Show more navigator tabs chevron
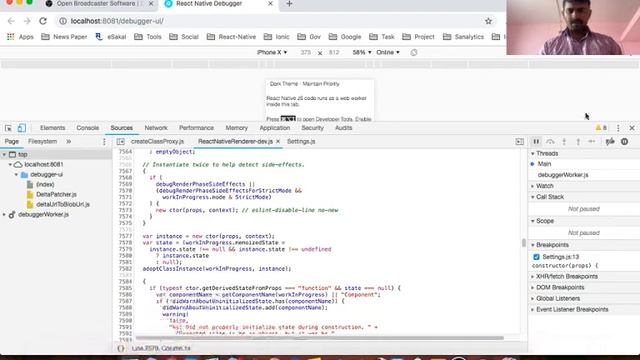This screenshot has height=360, width=640. click(69, 142)
